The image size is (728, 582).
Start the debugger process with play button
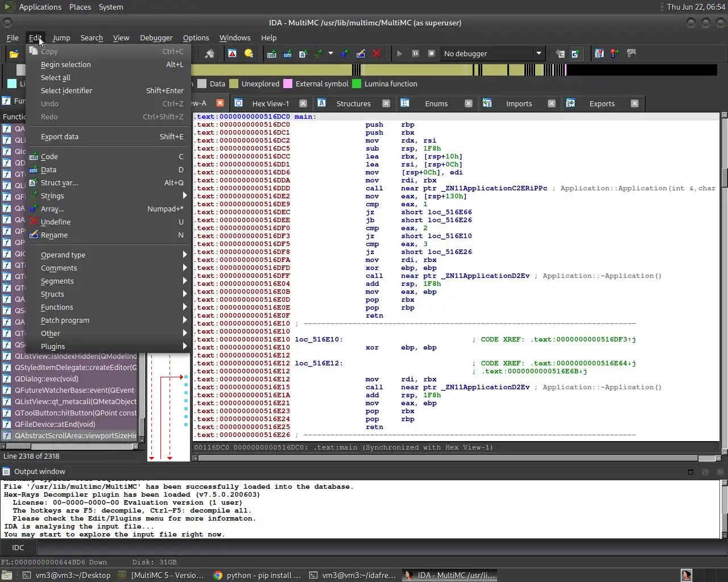399,53
